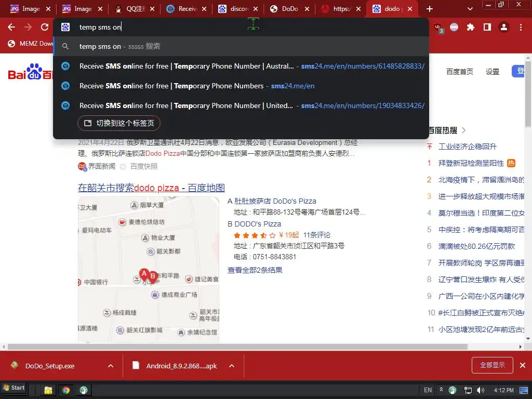This screenshot has width=532, height=399.
Task: Open hot search 莫尔穆当选
Action: [481, 213]
